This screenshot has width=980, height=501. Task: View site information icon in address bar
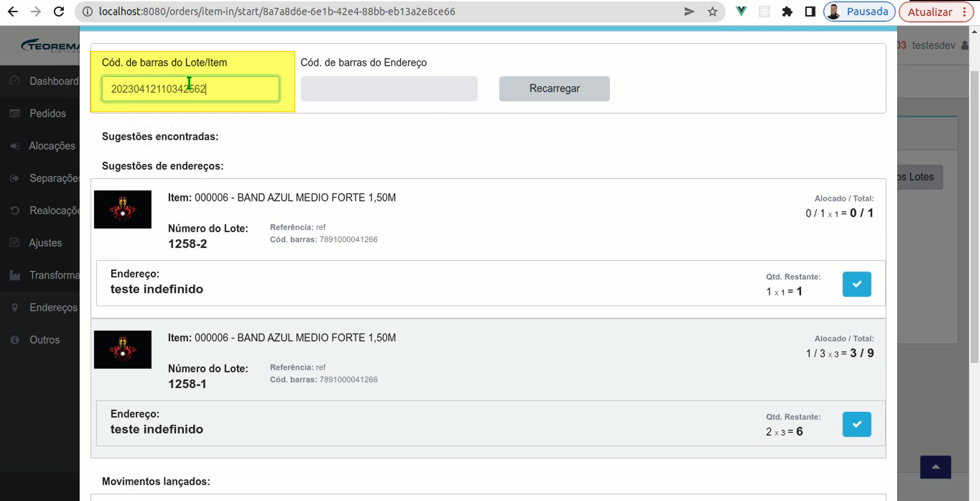[x=88, y=12]
